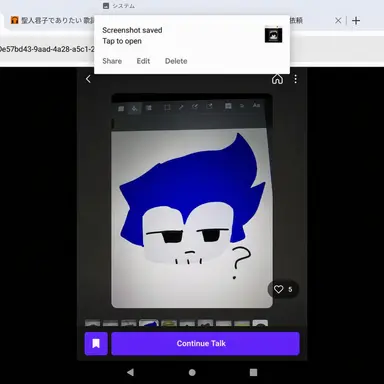
Task: Select the 聖人君子でありたい browser tab
Action: (x=52, y=20)
